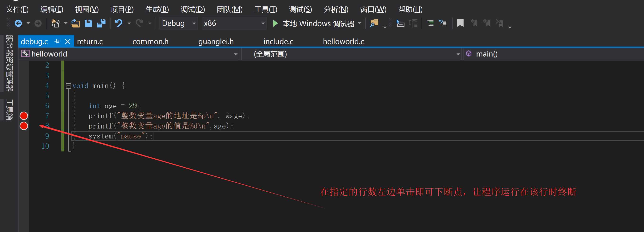The height and width of the screenshot is (232, 644).
Task: Collapse the void main() code block
Action: coord(68,86)
